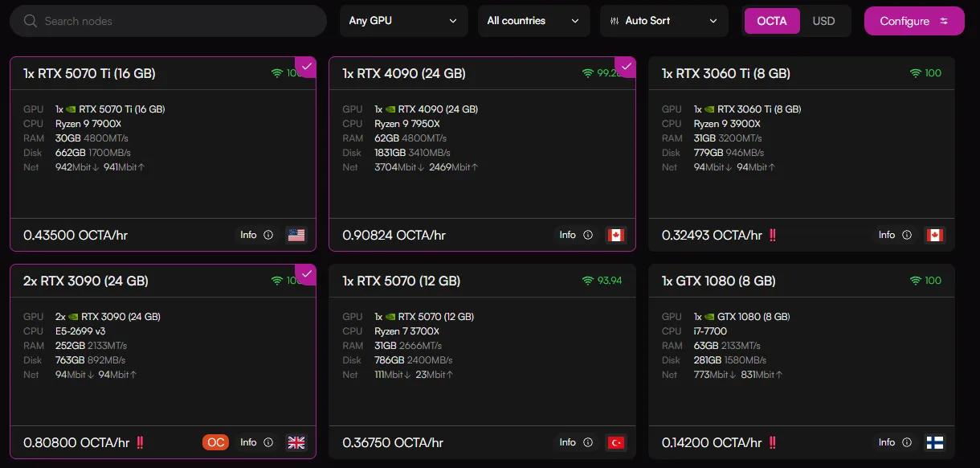Open Info for the GTX 1080 node

pos(895,442)
